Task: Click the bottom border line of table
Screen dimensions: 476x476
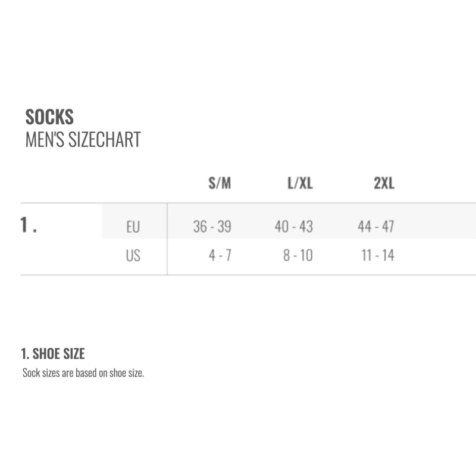Action: click(248, 275)
